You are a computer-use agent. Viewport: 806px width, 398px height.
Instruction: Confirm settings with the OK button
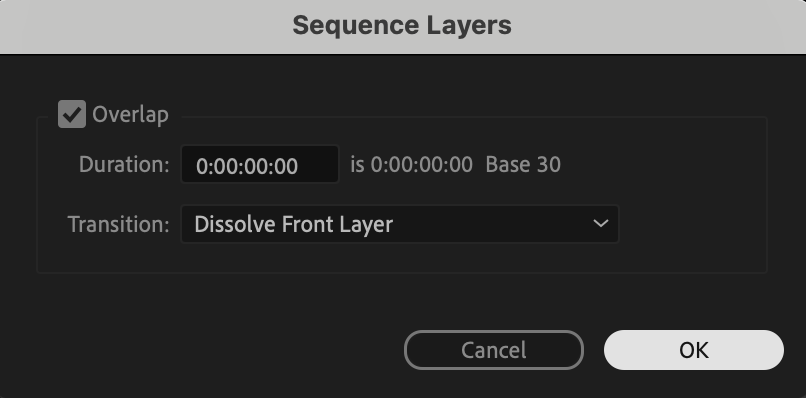click(693, 350)
